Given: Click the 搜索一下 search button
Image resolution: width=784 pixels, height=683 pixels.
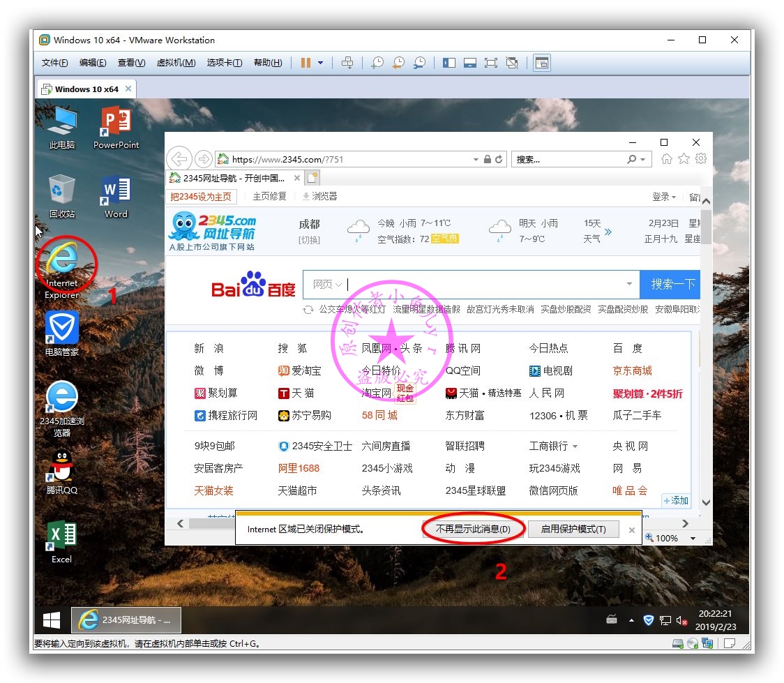Looking at the screenshot, I should (x=670, y=285).
